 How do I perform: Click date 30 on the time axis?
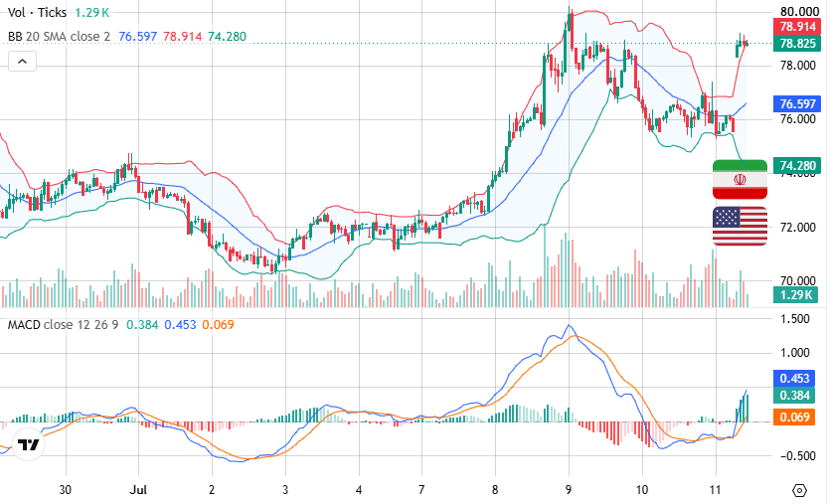pos(65,490)
